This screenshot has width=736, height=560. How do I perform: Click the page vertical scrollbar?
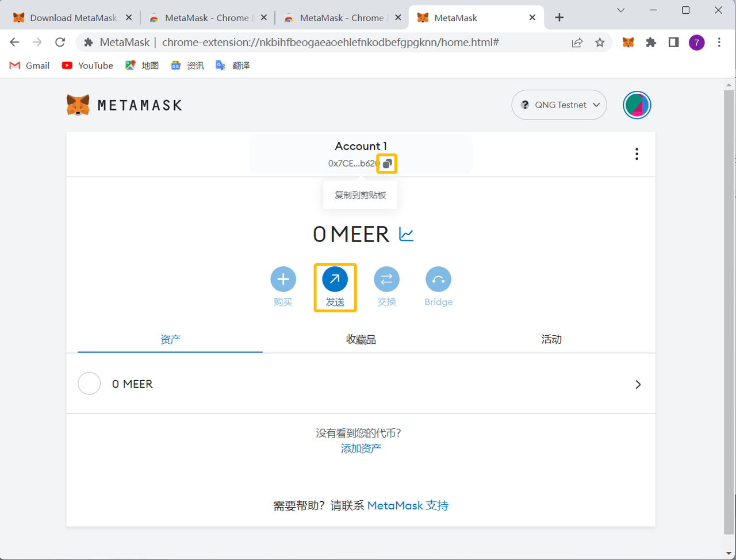(x=729, y=313)
